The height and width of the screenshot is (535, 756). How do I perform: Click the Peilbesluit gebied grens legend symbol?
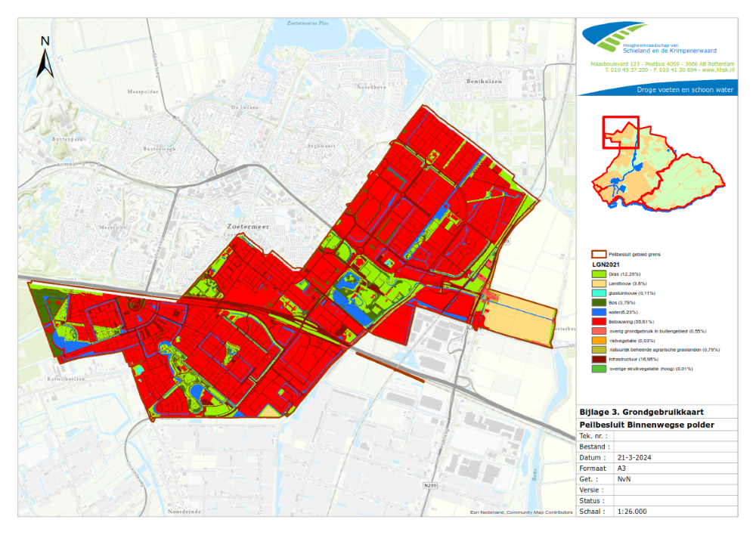[x=599, y=255]
